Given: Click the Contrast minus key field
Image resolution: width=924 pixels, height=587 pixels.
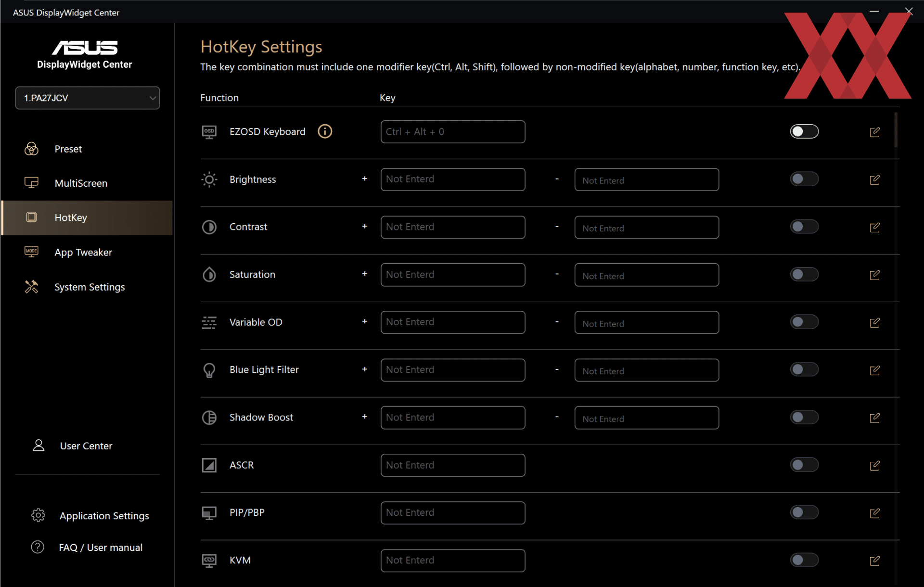Looking at the screenshot, I should point(647,227).
